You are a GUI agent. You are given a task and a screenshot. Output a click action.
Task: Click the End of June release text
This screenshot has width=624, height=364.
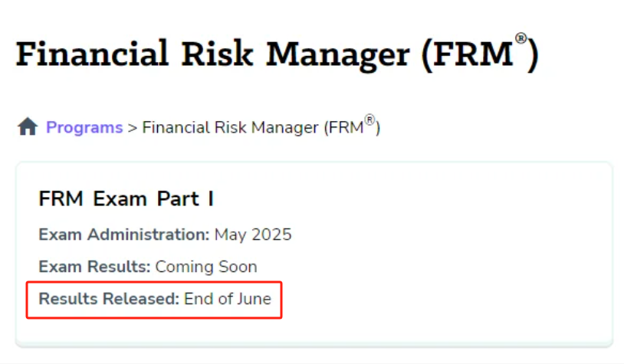[x=228, y=299]
